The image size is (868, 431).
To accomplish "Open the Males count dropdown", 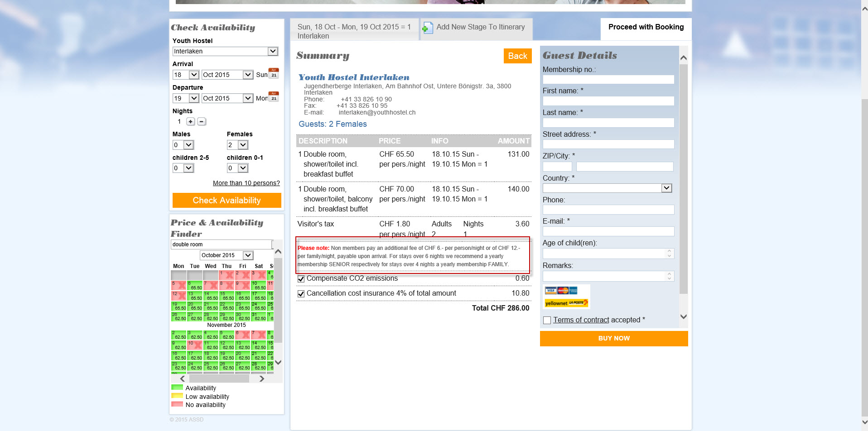I will pos(183,145).
